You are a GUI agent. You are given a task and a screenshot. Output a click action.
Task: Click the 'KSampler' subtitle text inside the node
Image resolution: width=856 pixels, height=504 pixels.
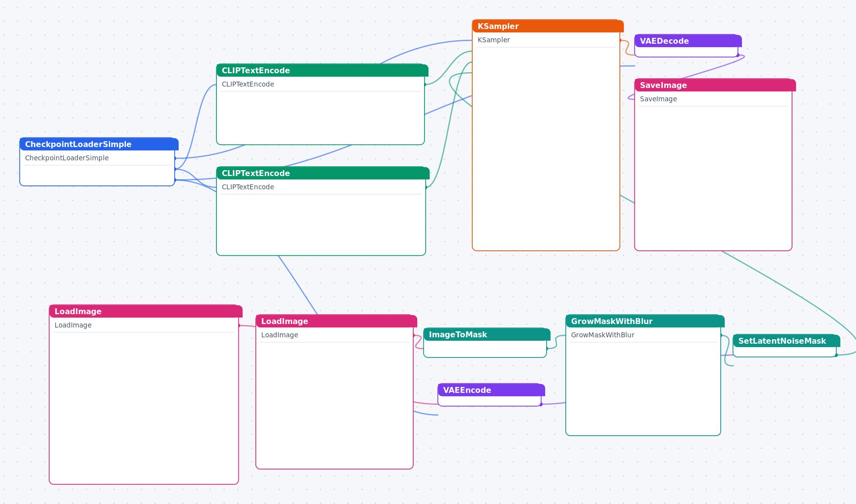pos(493,40)
